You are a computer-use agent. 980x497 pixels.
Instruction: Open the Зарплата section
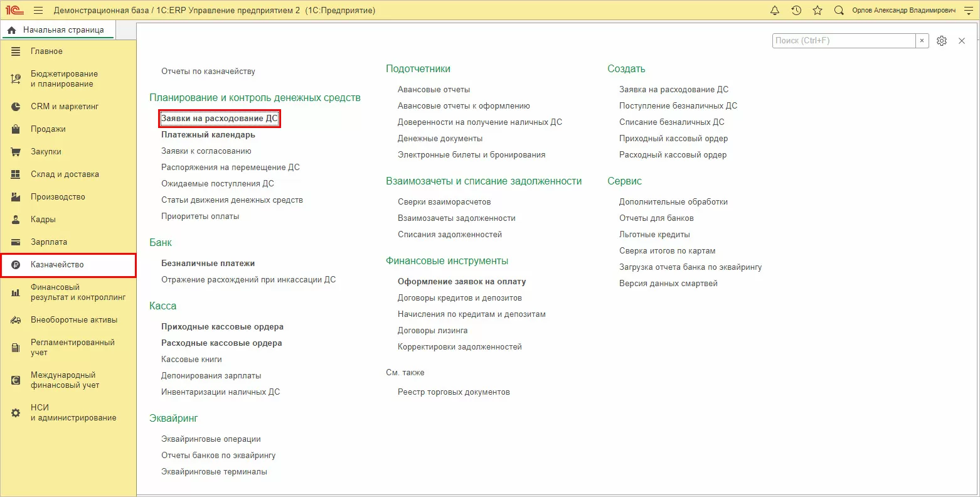68,242
